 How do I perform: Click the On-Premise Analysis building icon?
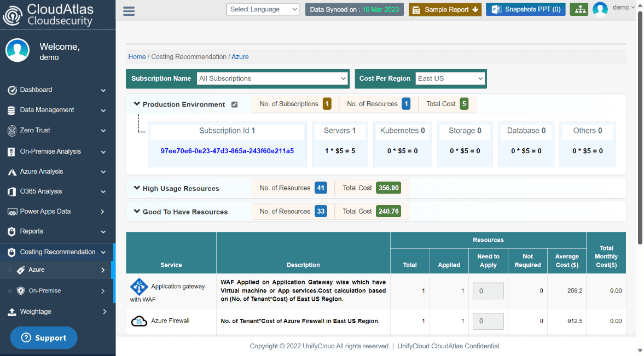(x=11, y=151)
